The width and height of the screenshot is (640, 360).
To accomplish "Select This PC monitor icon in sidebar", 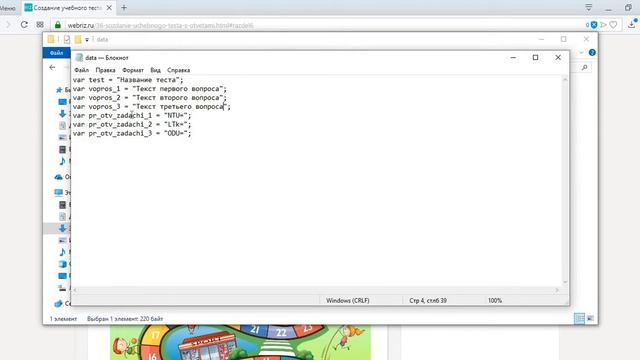I will (59, 192).
